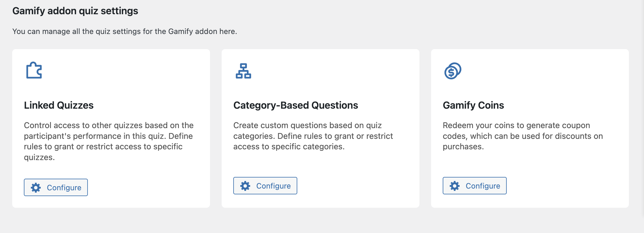Screen dimensions: 644x233
Task: Click the gear icon in Gamify Coins Configure button
Action: (455, 186)
